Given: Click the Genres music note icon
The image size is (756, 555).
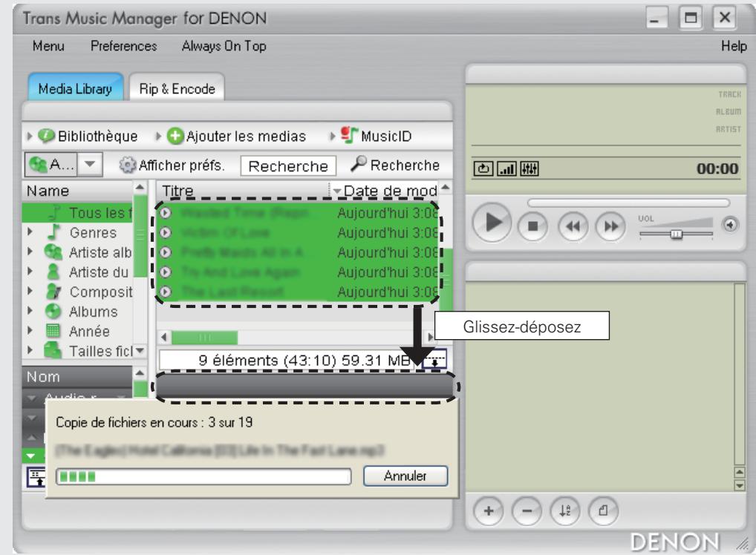Looking at the screenshot, I should pyautogui.click(x=53, y=231).
